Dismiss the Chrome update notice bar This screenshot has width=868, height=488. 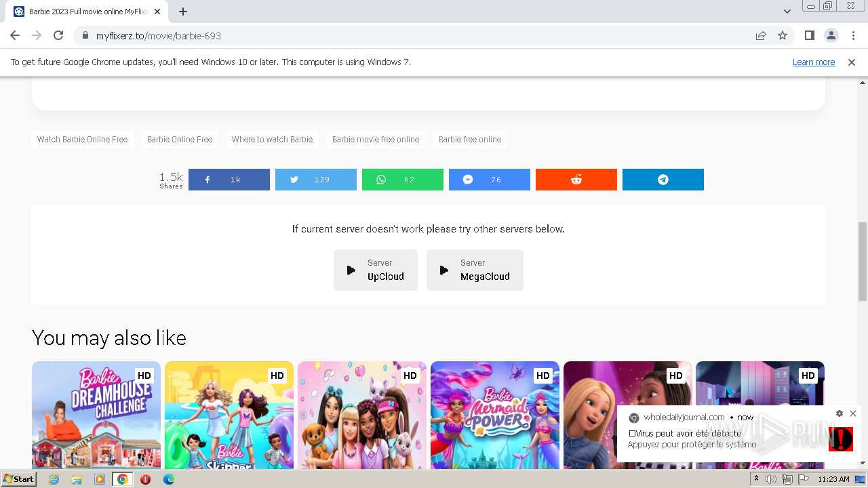852,62
